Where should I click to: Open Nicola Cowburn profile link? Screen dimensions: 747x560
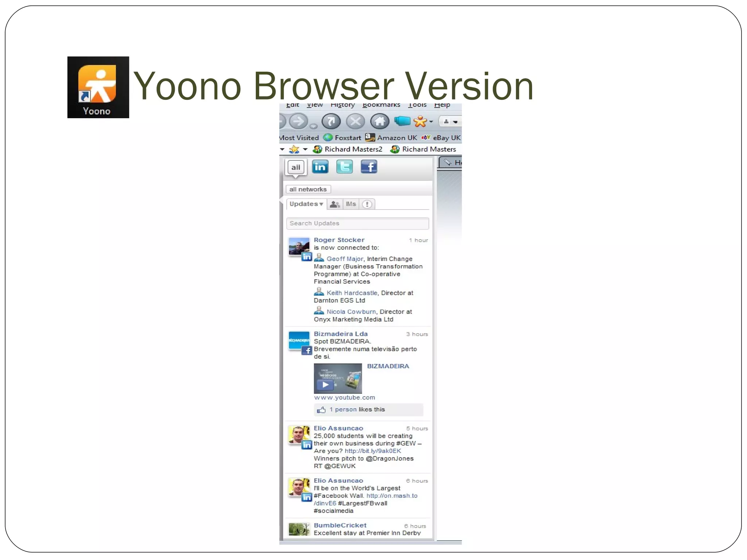click(351, 312)
